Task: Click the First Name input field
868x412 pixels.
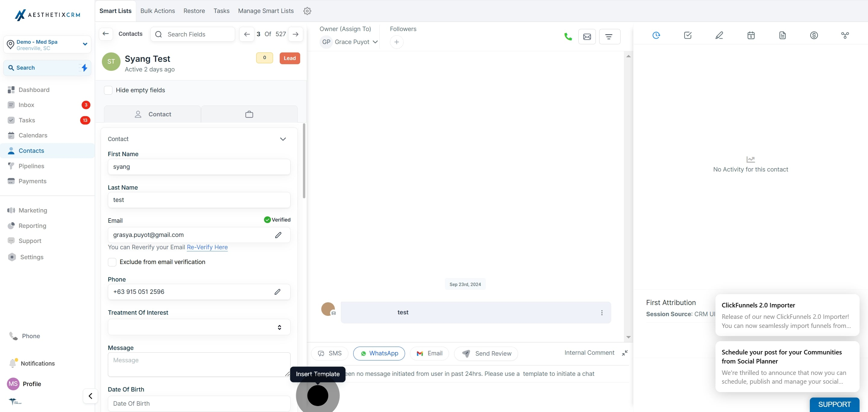Action: point(199,167)
